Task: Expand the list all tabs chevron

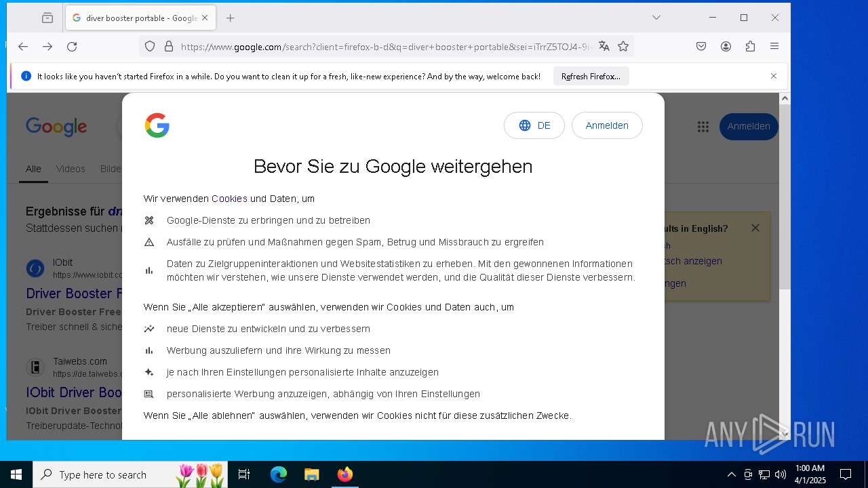Action: tap(656, 18)
